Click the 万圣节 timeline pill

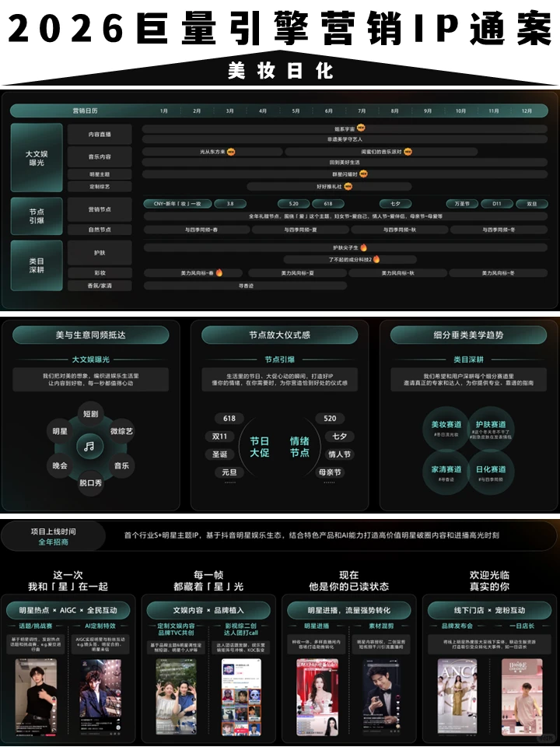[x=462, y=203]
